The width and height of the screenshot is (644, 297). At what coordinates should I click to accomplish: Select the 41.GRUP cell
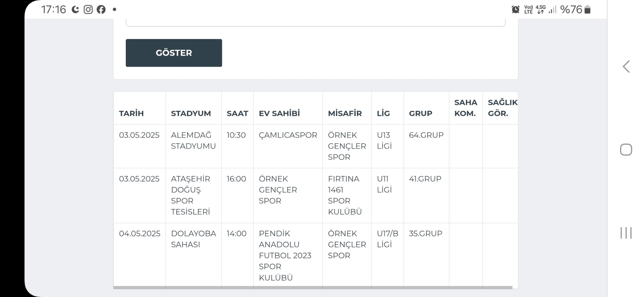pos(425,179)
